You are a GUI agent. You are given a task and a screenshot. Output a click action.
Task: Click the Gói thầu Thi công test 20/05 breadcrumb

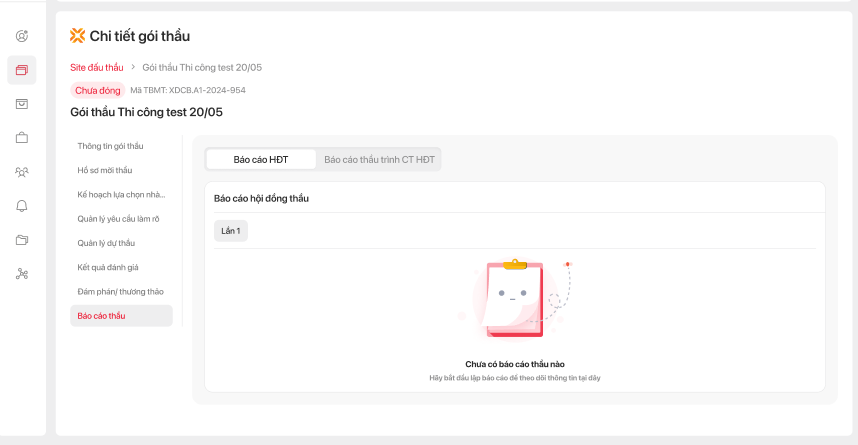pos(202,67)
